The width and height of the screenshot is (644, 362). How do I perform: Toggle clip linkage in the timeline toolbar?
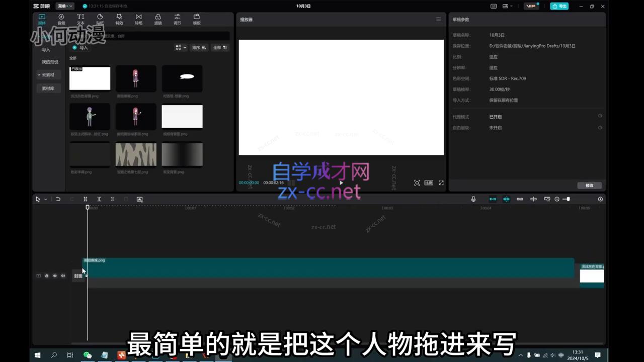tap(520, 199)
